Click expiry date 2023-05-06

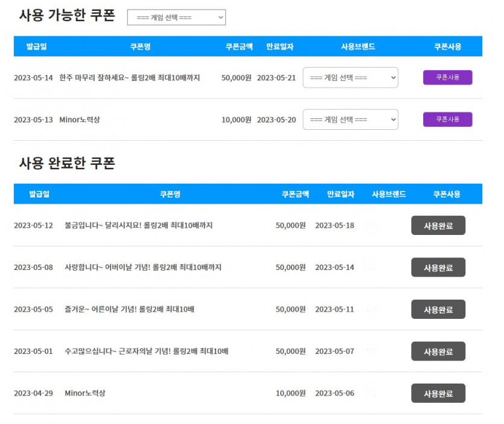pos(334,393)
